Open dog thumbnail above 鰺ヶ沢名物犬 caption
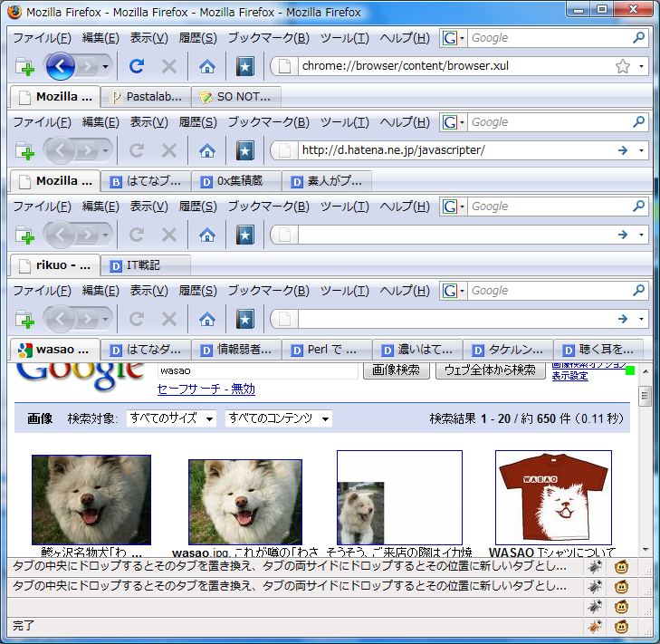660x644 pixels. [x=91, y=500]
